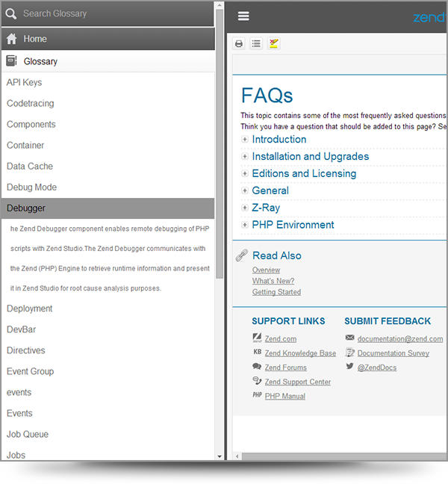Image resolution: width=448 pixels, height=484 pixels.
Task: Click the email envelope icon
Action: tap(349, 338)
